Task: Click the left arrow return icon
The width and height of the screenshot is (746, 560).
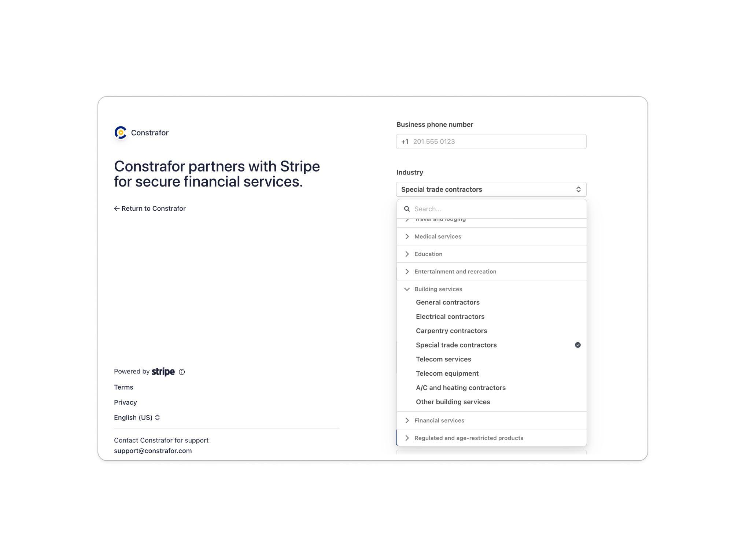Action: click(x=117, y=208)
